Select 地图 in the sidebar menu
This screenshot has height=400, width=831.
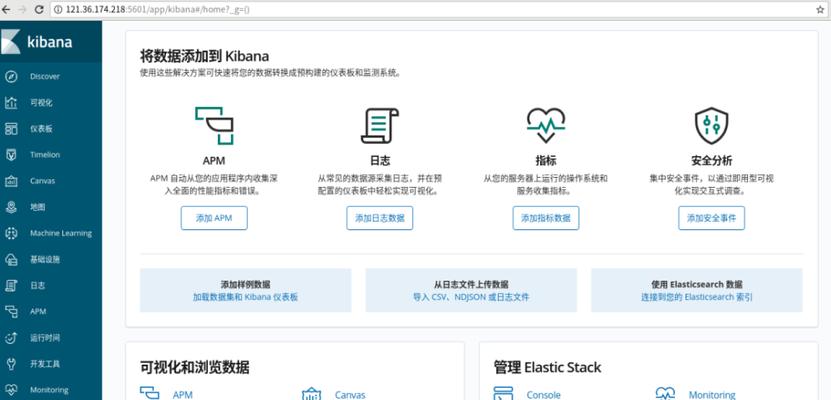(x=37, y=207)
